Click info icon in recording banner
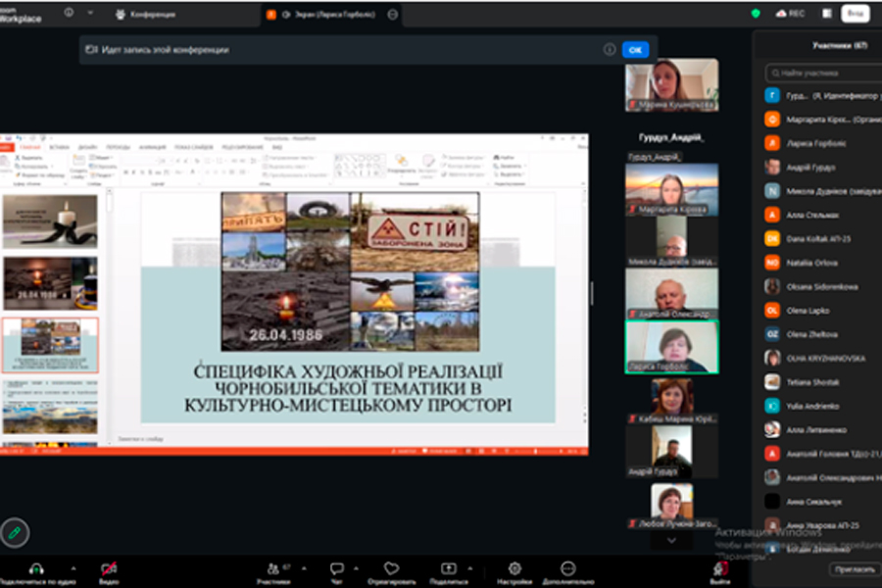The image size is (882, 588). tap(610, 50)
